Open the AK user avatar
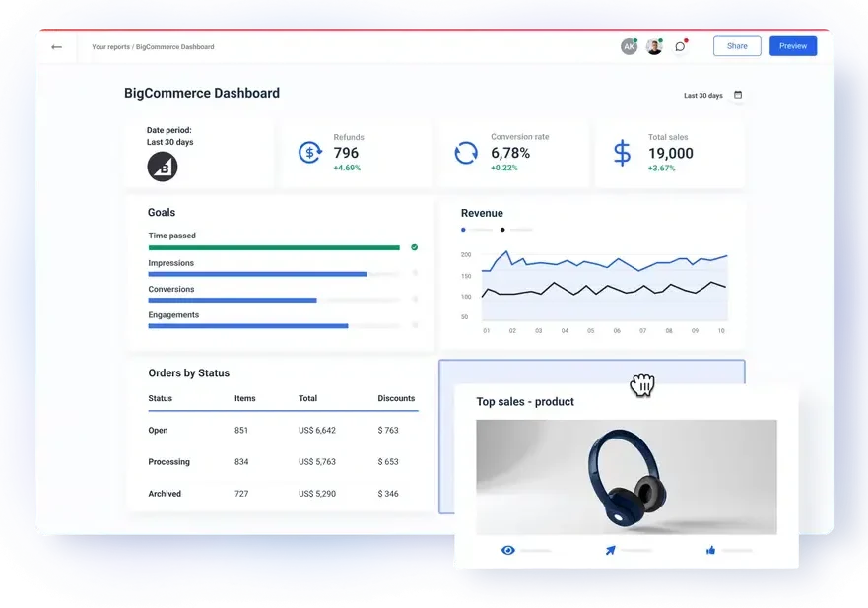 point(629,46)
